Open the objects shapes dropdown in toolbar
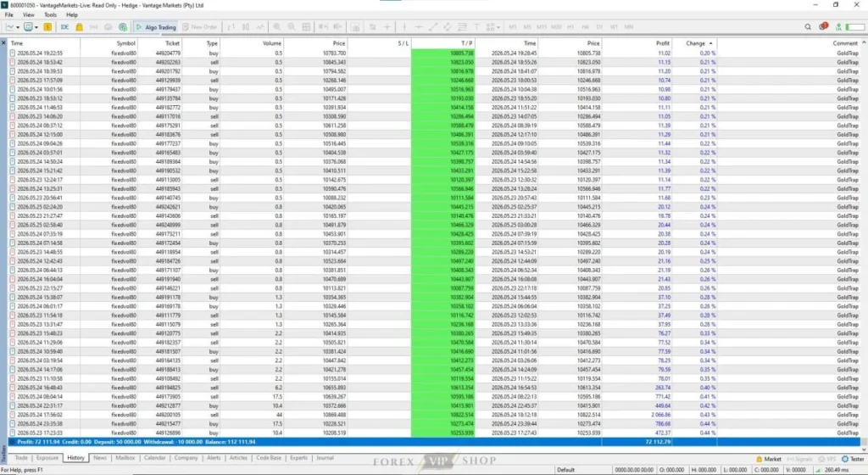 [x=492, y=26]
